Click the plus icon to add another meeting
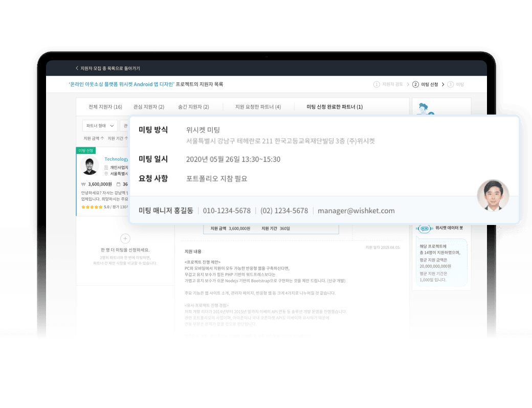 pyautogui.click(x=125, y=238)
